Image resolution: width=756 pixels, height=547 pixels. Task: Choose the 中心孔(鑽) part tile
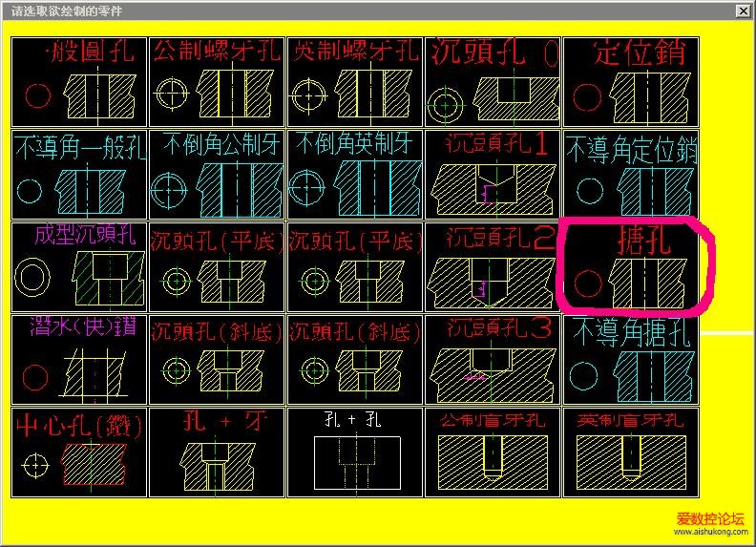pos(79,452)
